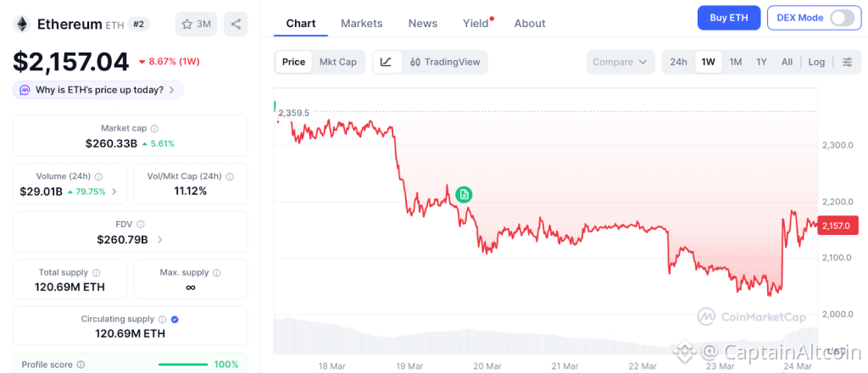Click Max. supply info icon
The image size is (868, 373).
click(215, 273)
